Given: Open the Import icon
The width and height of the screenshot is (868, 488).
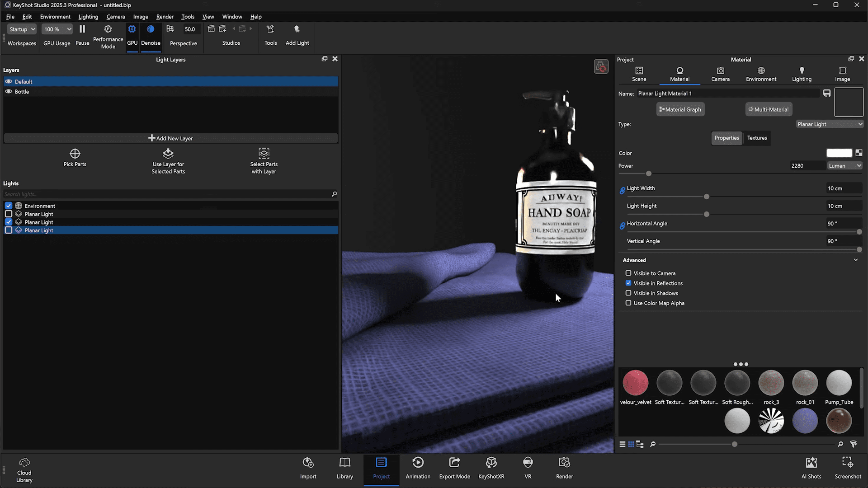Looking at the screenshot, I should [308, 463].
